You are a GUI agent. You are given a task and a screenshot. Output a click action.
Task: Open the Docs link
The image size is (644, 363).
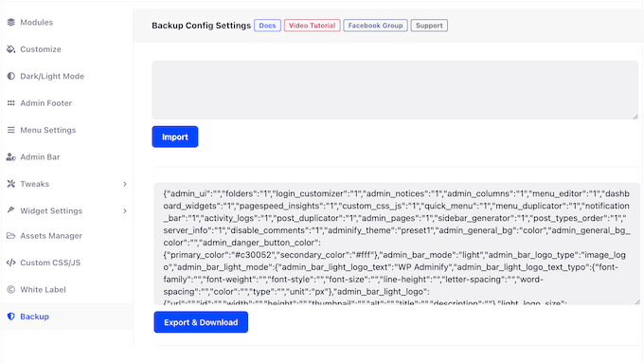[267, 26]
